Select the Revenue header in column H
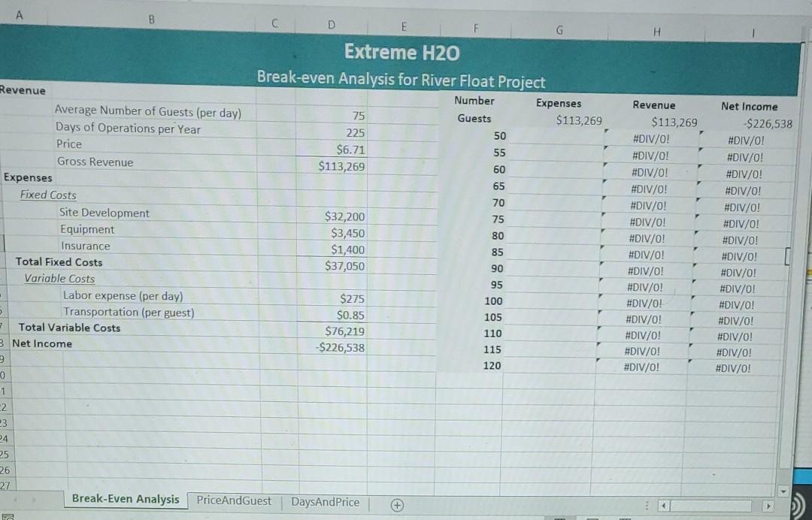 [654, 104]
